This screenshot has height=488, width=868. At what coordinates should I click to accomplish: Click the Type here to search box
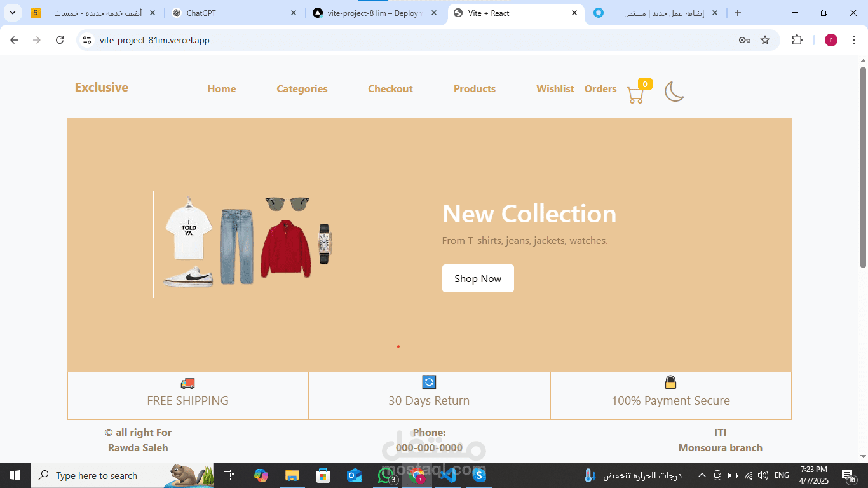[122, 475]
